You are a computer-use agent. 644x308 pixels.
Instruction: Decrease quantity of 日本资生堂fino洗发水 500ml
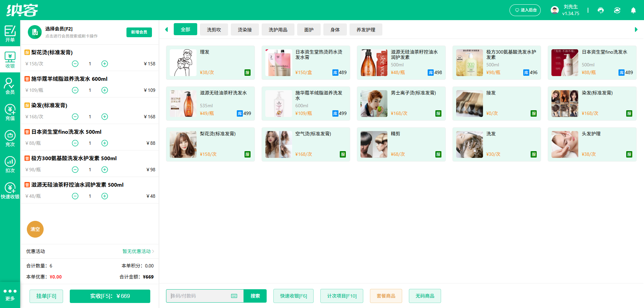(x=75, y=143)
